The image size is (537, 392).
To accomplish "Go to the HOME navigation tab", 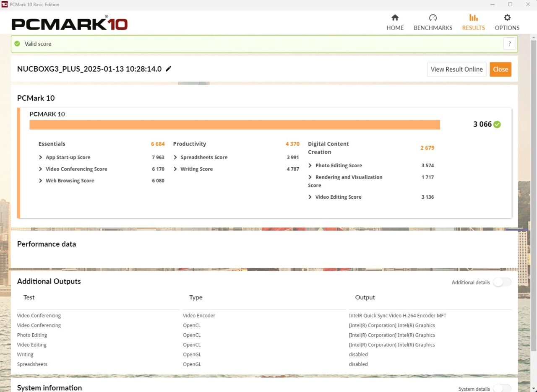I will (395, 28).
